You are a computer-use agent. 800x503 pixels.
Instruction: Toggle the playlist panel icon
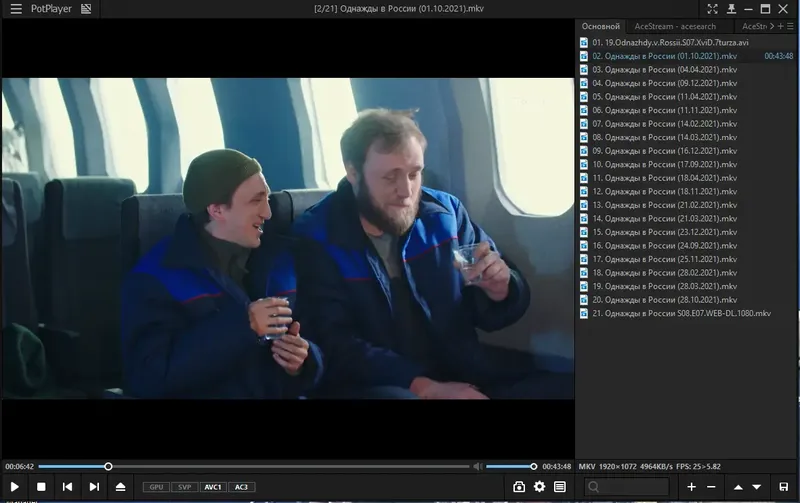[x=560, y=487]
